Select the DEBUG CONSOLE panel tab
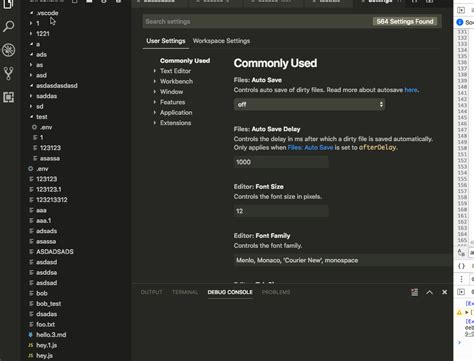474x361 pixels. pyautogui.click(x=230, y=292)
